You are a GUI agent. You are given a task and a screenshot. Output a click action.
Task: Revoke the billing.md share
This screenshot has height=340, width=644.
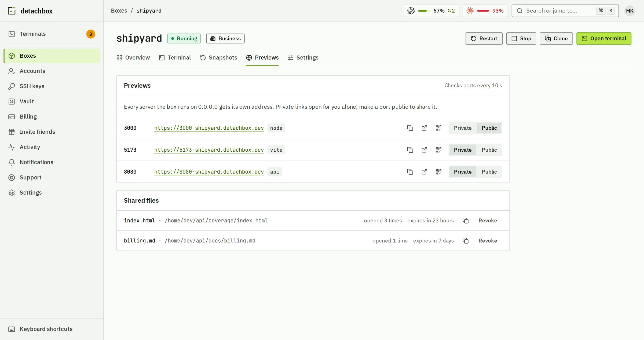click(488, 241)
